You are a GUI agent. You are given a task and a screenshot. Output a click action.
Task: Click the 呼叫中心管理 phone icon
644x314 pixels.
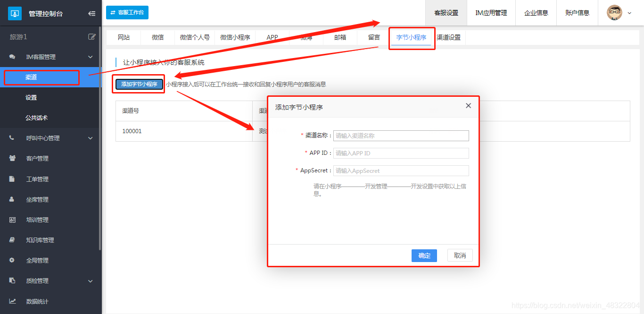pos(12,138)
